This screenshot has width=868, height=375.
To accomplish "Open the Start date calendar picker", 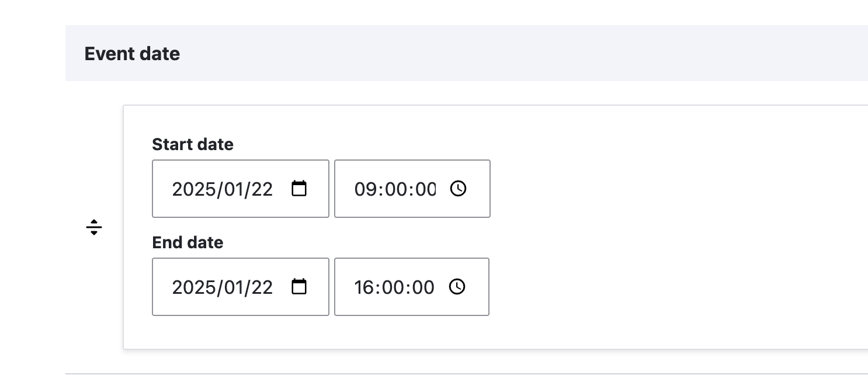I will tap(299, 189).
